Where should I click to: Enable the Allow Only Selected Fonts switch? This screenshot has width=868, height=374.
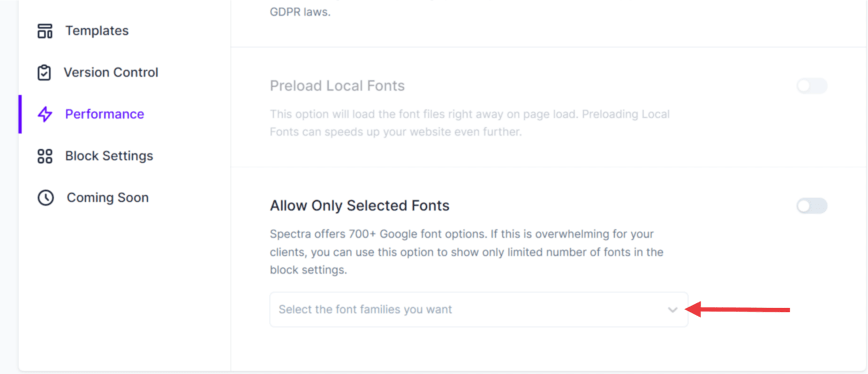tap(811, 205)
